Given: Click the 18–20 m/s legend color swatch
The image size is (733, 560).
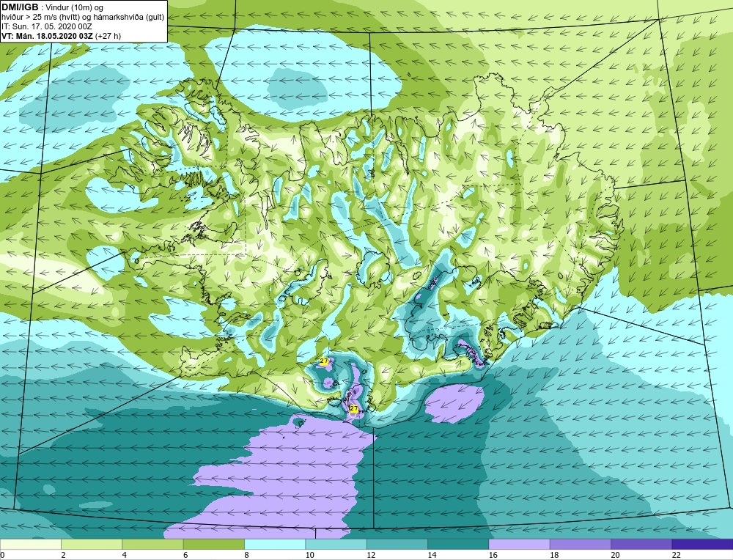Looking at the screenshot, I should coord(580,544).
